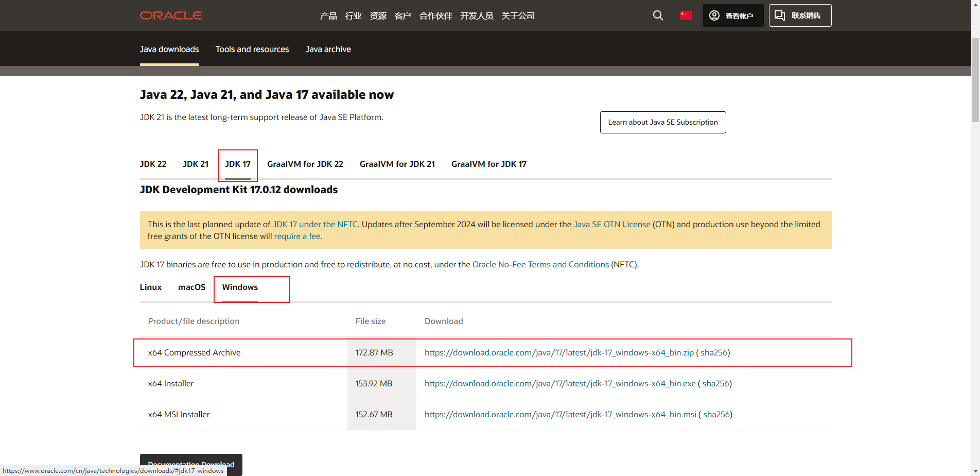Select the Linux OS tab
The height and width of the screenshot is (476, 980).
coord(151,287)
